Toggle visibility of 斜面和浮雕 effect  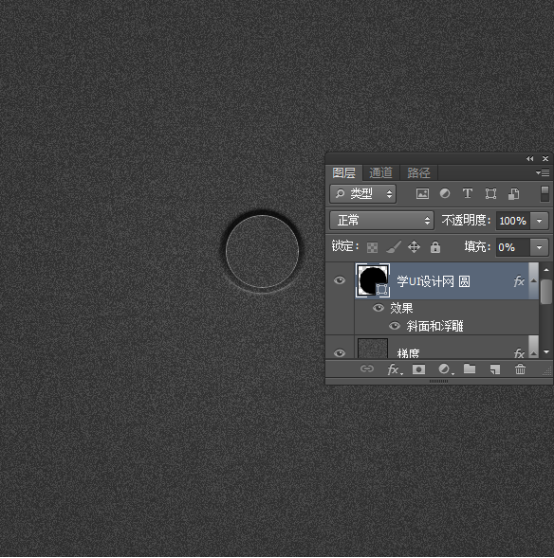pos(394,326)
